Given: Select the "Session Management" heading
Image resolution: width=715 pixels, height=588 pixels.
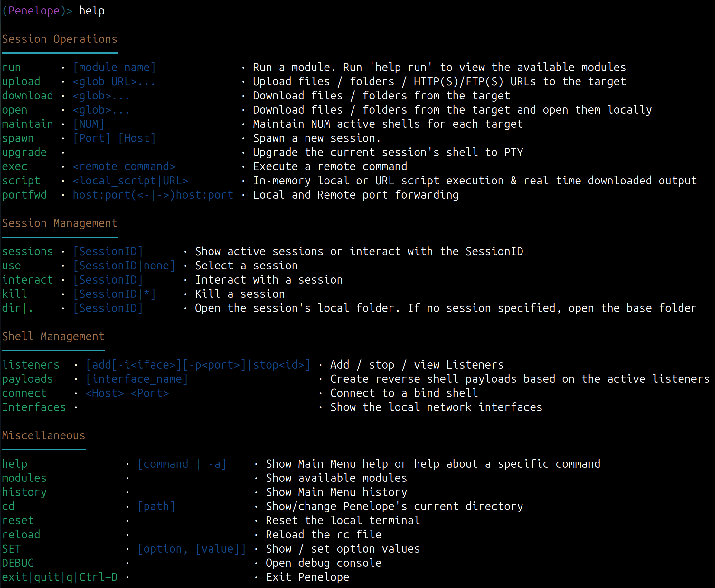Looking at the screenshot, I should (x=60, y=223).
